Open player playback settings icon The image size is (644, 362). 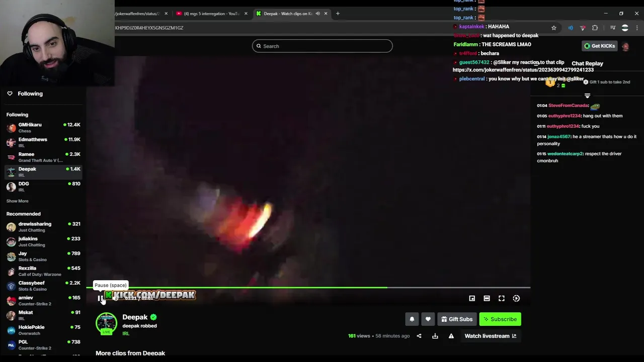[516, 298]
